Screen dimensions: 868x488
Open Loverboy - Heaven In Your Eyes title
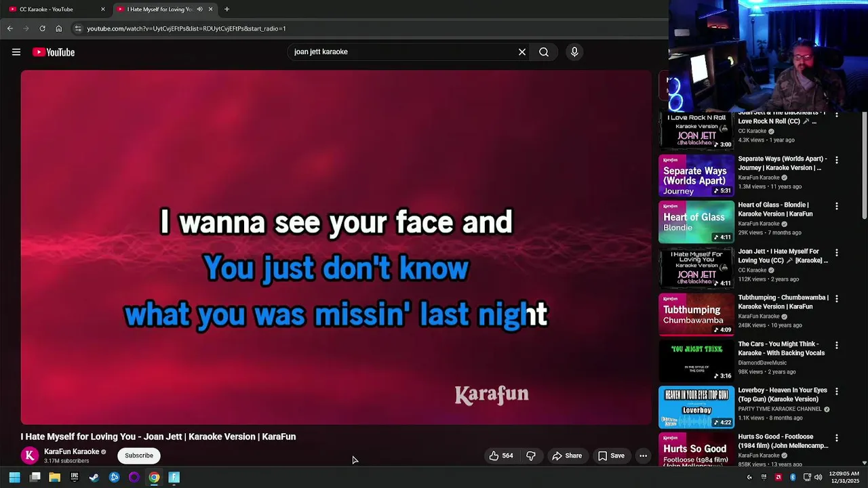[783, 394]
